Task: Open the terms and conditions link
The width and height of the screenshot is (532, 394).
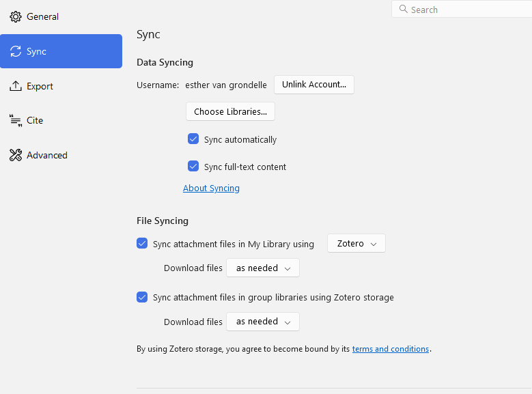Action: pos(391,349)
